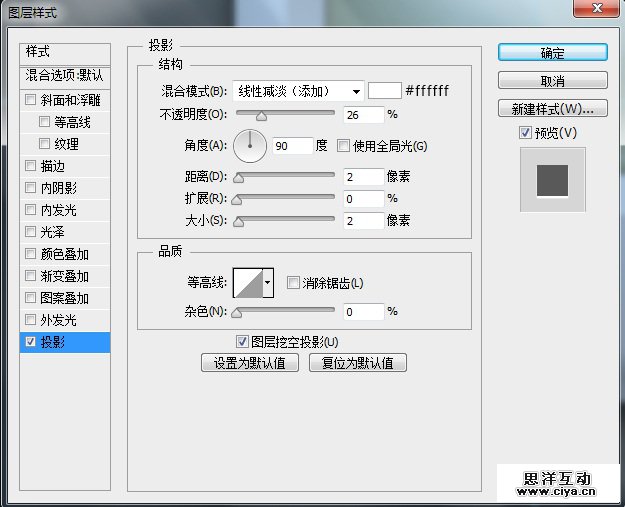
Task: Open the 混合模式 dropdown
Action: tap(297, 91)
